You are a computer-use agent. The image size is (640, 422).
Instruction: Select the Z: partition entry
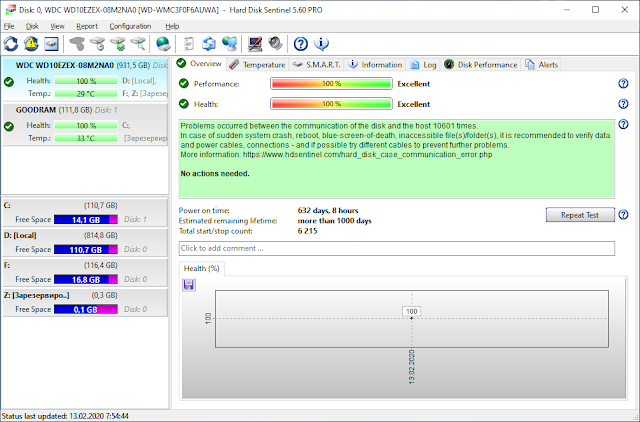(85, 302)
